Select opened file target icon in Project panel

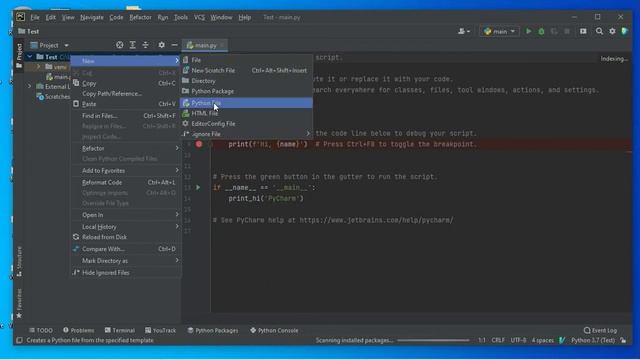click(x=120, y=45)
